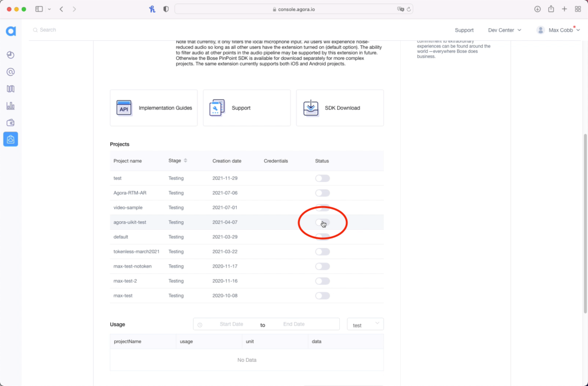
Task: Click the End Date field
Action: pyautogui.click(x=293, y=324)
